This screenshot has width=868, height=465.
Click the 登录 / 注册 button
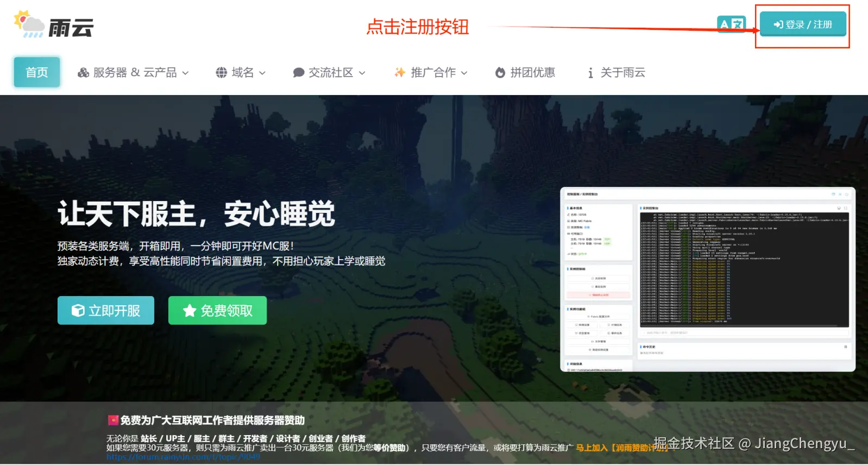pos(803,24)
